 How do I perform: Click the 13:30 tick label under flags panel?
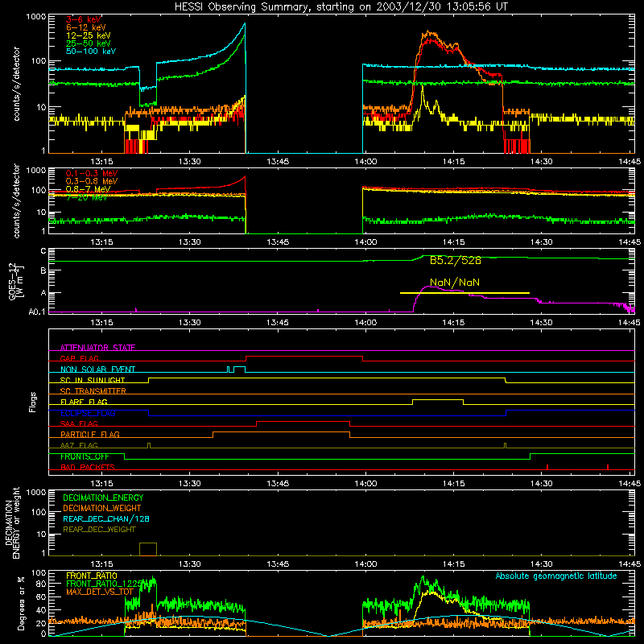tap(190, 484)
